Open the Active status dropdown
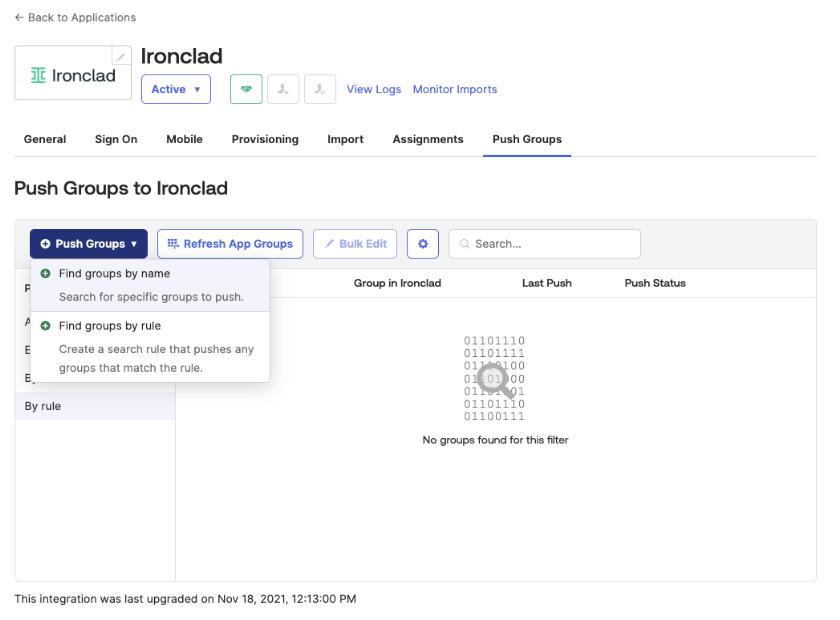 coord(176,89)
